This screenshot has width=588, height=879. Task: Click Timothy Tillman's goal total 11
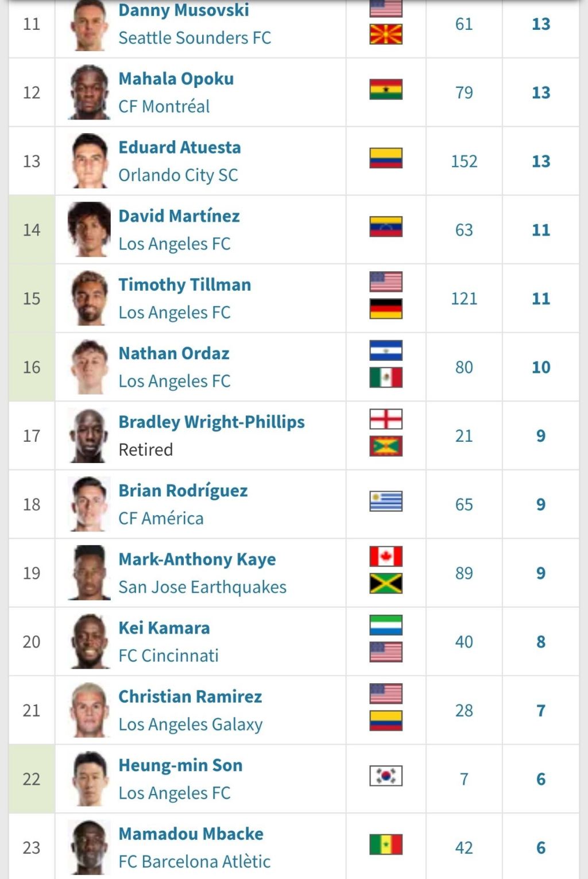point(541,299)
